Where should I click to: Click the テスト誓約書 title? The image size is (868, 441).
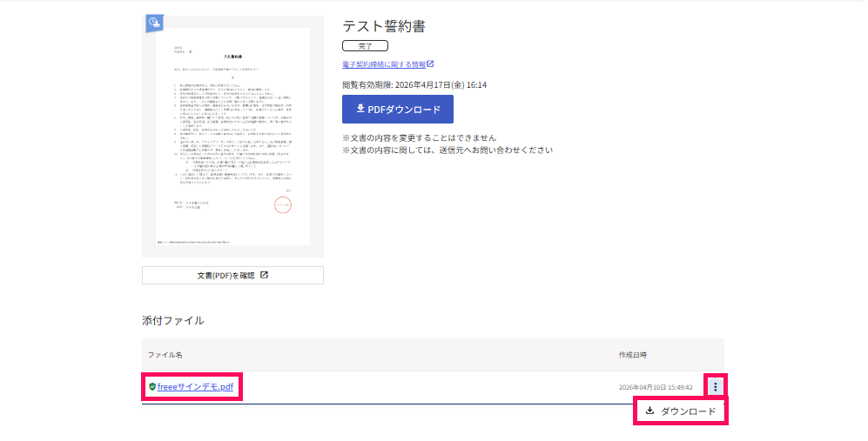tap(384, 26)
